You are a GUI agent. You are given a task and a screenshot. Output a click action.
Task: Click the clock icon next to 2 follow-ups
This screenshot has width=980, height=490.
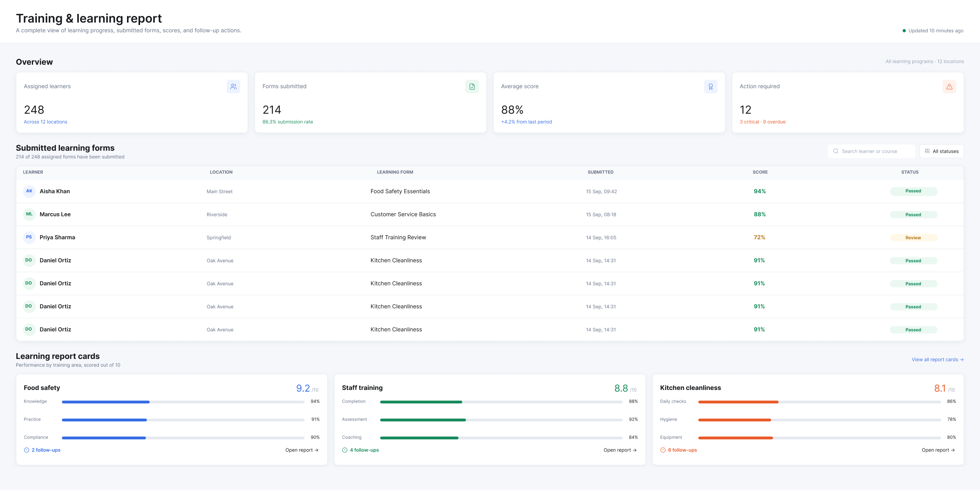(27, 450)
